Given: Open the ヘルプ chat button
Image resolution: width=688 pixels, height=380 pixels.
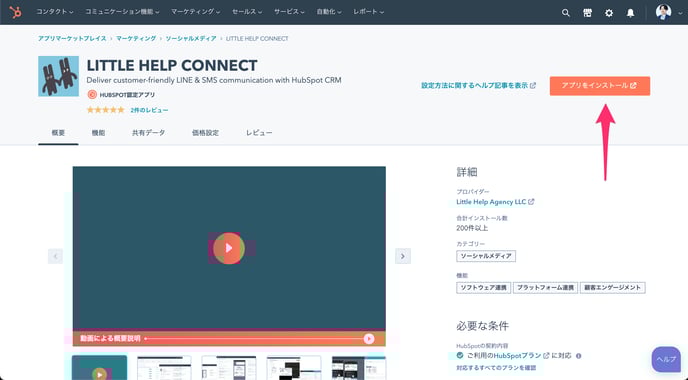Looking at the screenshot, I should 666,359.
